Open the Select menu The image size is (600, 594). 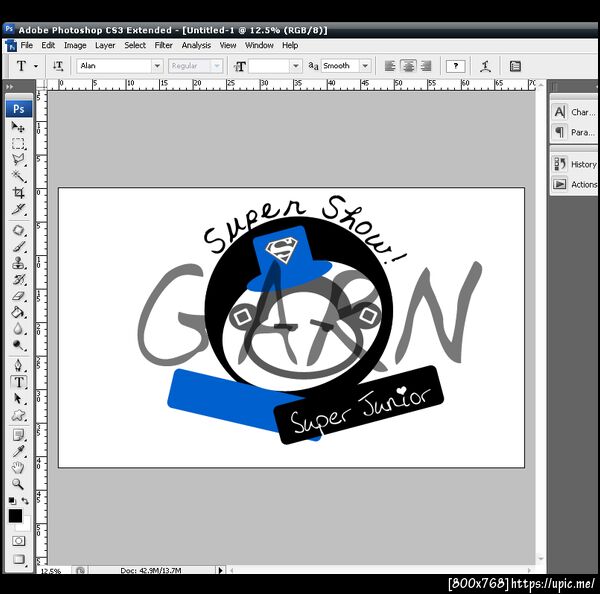tap(135, 46)
